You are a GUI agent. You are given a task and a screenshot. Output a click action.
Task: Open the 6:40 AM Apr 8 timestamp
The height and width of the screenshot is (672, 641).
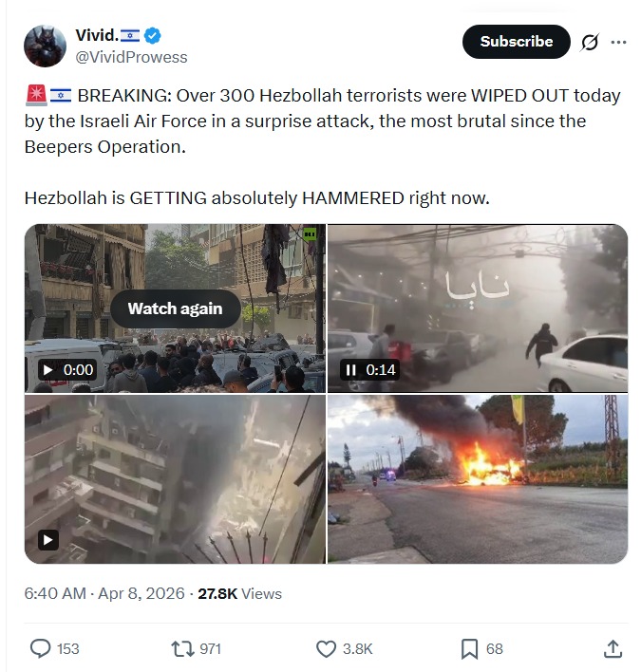(104, 593)
